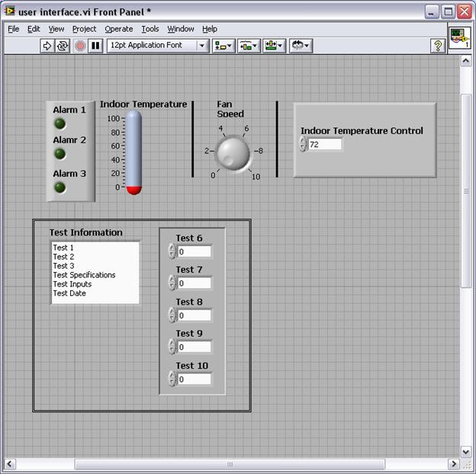Viewport: 476px width, 474px height.
Task: Open the Context Help question mark
Action: pos(438,46)
